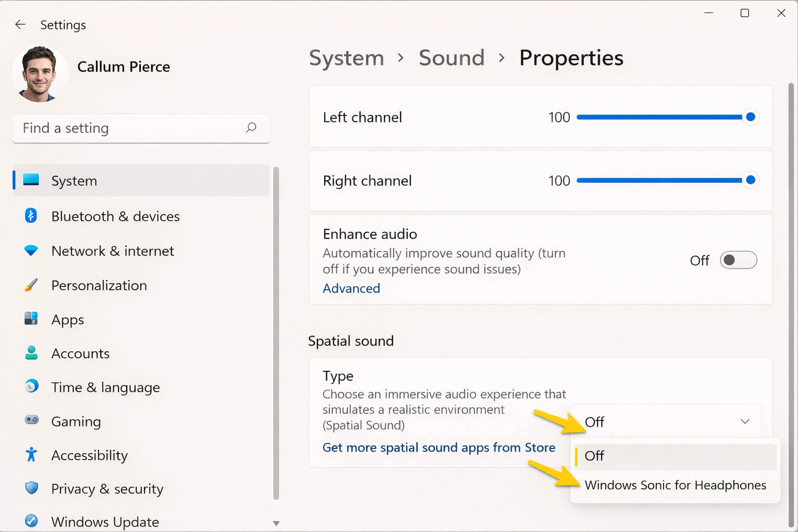
Task: Select the Accessibility icon
Action: [x=31, y=455]
